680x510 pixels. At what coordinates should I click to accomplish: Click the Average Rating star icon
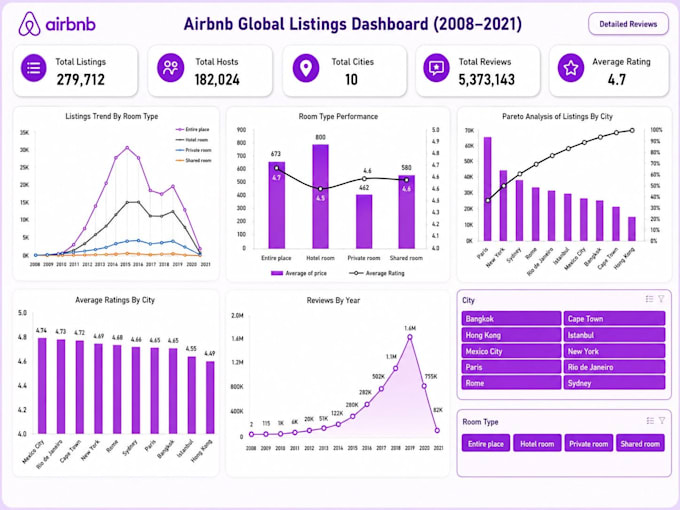pyautogui.click(x=571, y=68)
